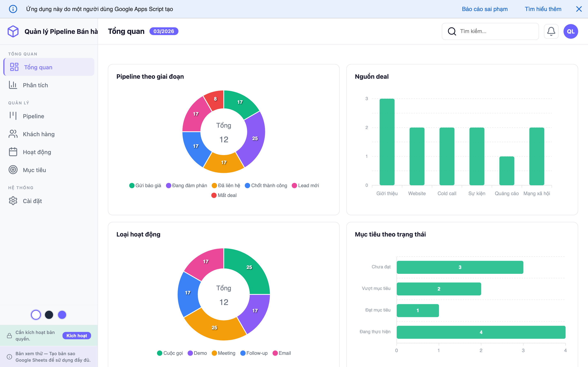
Task: Toggle Mất deal legend entry
Action: 224,195
